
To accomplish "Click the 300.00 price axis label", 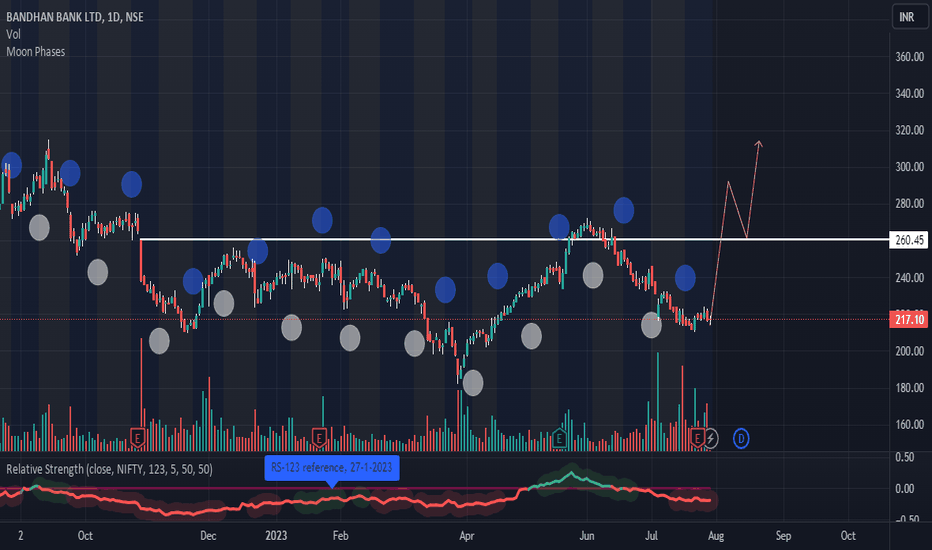I will 909,167.
